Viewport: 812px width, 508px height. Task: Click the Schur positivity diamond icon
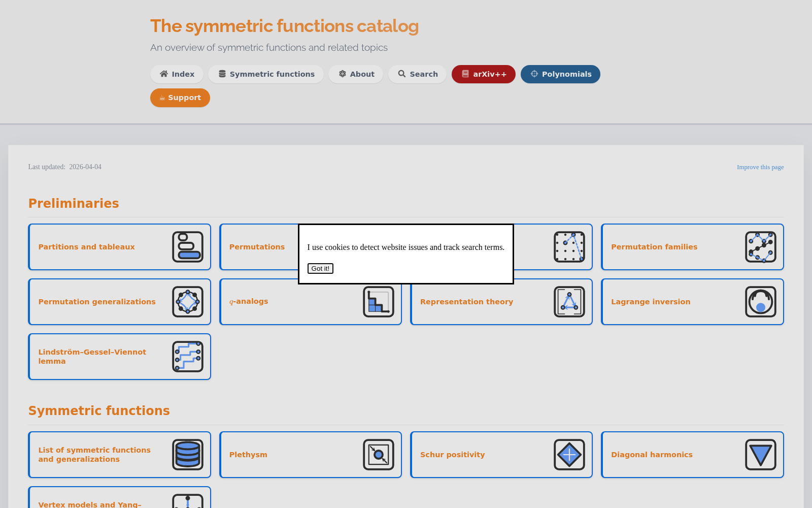click(569, 455)
